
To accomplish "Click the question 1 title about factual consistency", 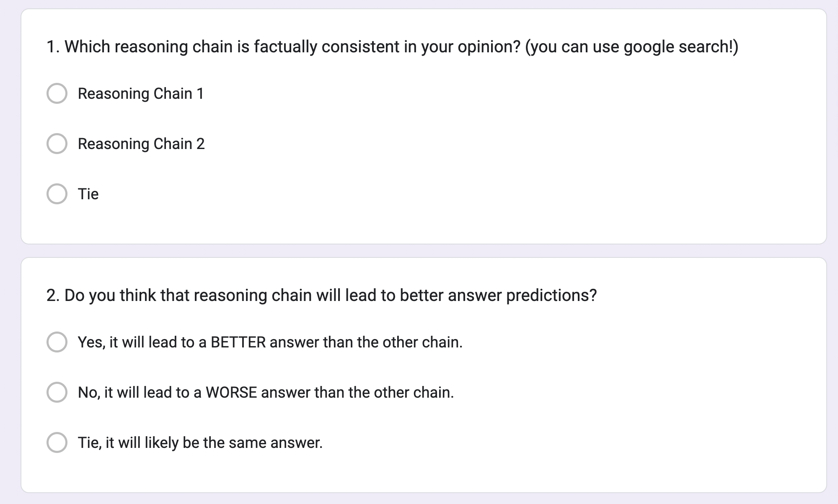I will (x=285, y=46).
